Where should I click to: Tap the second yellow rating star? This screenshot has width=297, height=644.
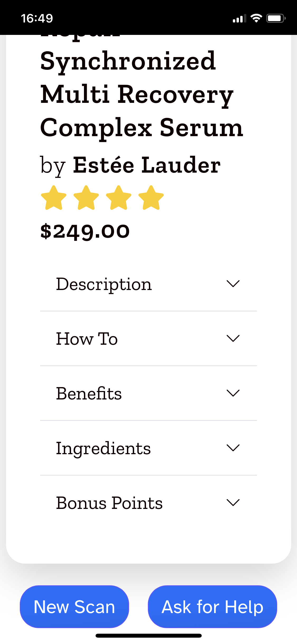(x=86, y=198)
